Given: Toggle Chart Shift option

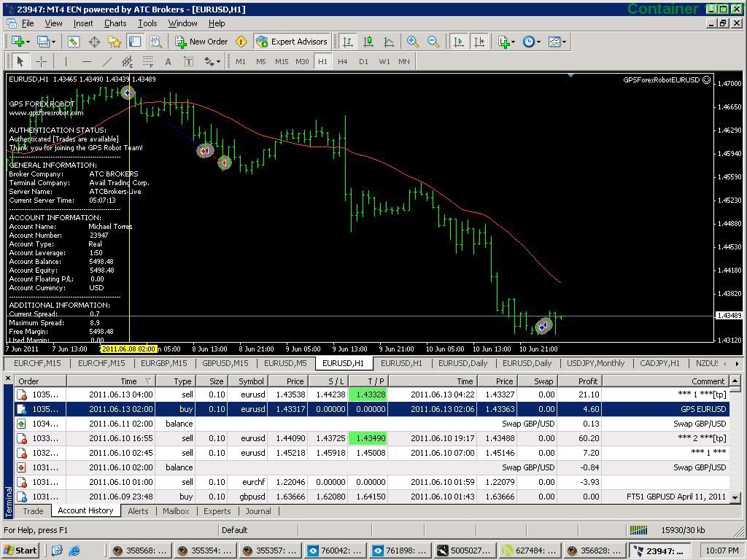Looking at the screenshot, I should (x=479, y=42).
